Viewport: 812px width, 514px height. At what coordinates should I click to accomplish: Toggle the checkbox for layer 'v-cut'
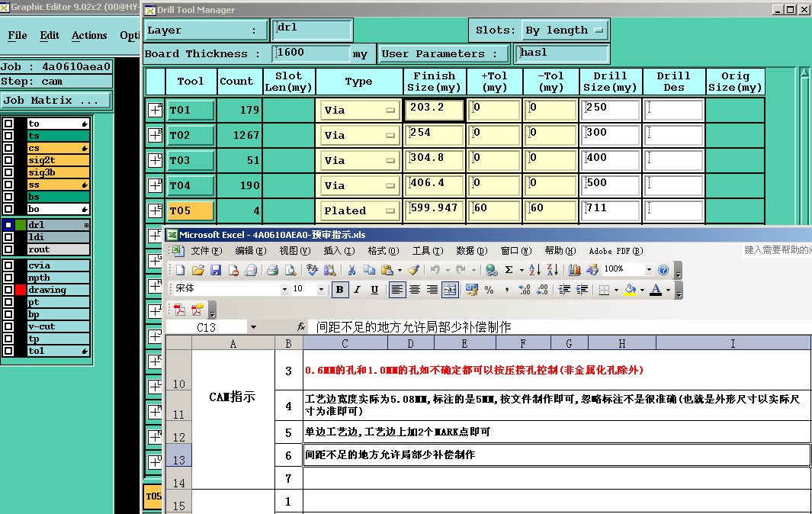point(8,326)
